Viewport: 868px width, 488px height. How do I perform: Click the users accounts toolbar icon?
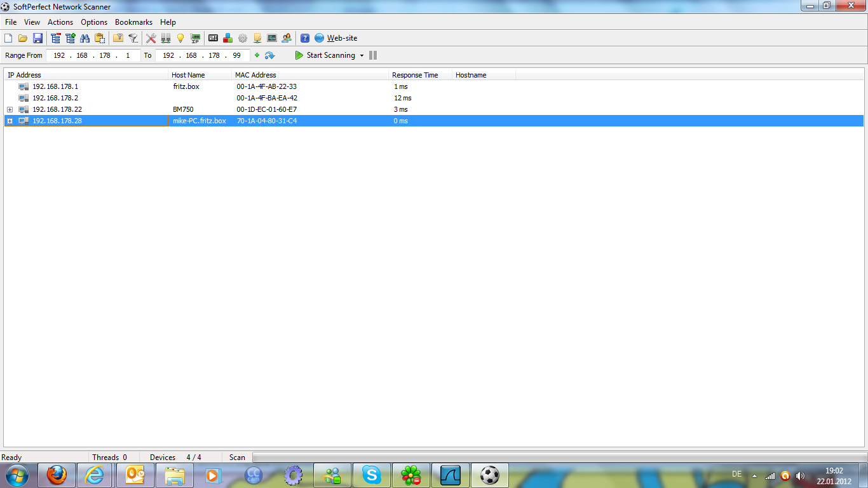(287, 38)
